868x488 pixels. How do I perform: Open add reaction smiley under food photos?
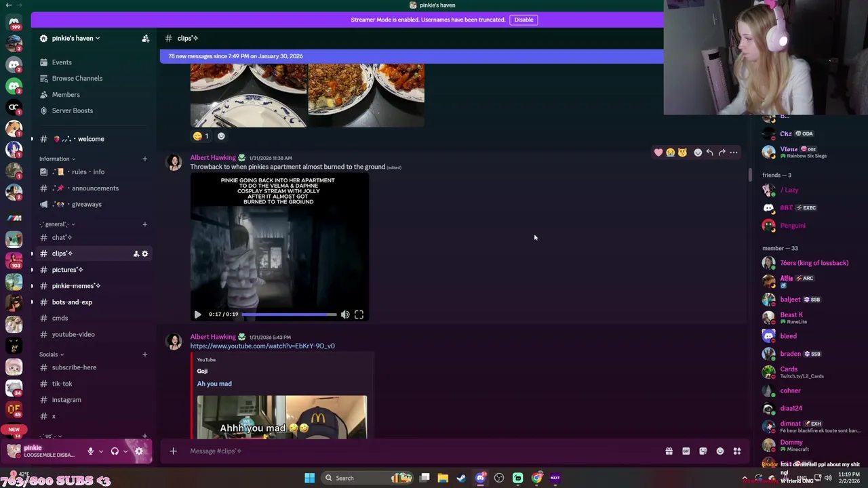point(221,136)
